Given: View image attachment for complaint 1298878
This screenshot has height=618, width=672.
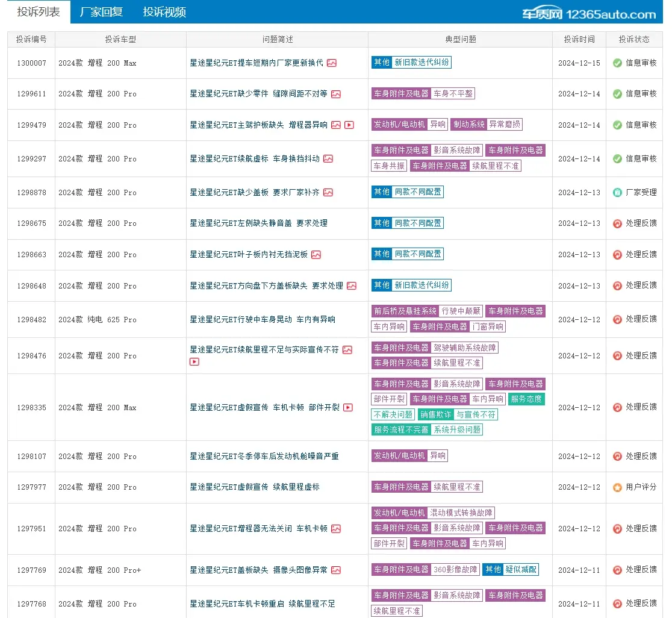Looking at the screenshot, I should (x=328, y=192).
